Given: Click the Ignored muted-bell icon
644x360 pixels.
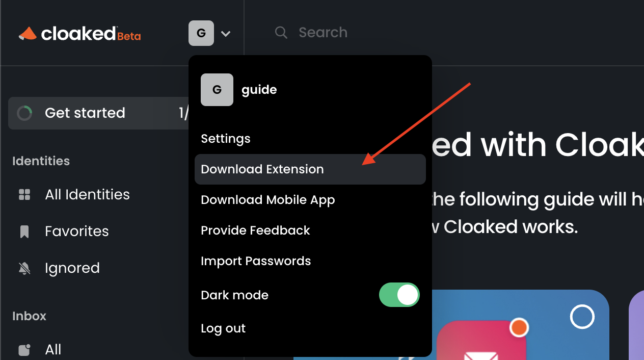Looking at the screenshot, I should 24,268.
